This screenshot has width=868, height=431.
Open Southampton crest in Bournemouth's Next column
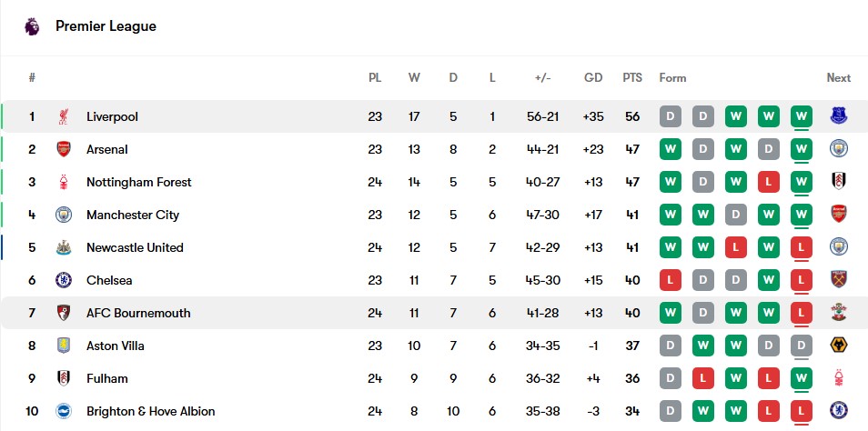click(839, 313)
